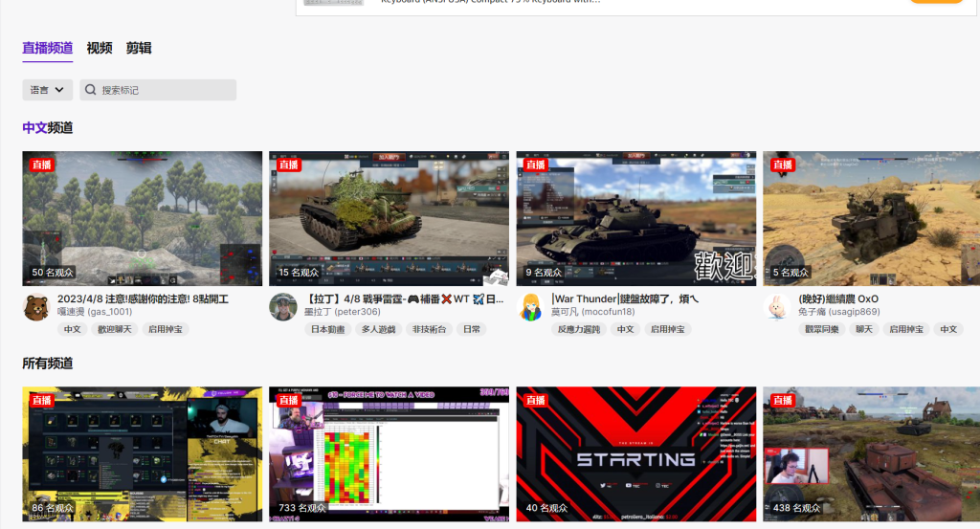980x529 pixels.
Task: Select the 中文 tag under mocofun18
Action: (x=625, y=329)
